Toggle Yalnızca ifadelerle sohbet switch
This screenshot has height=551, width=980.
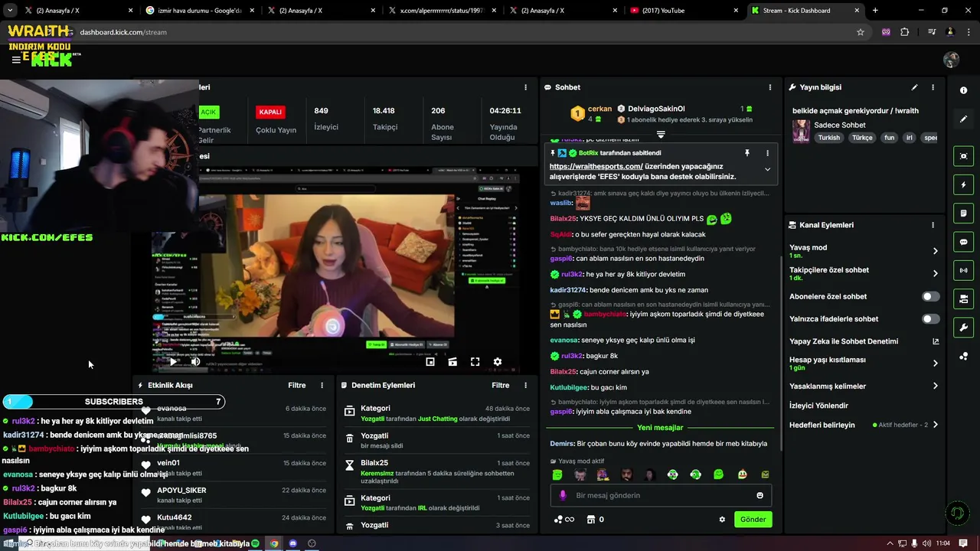click(x=930, y=318)
